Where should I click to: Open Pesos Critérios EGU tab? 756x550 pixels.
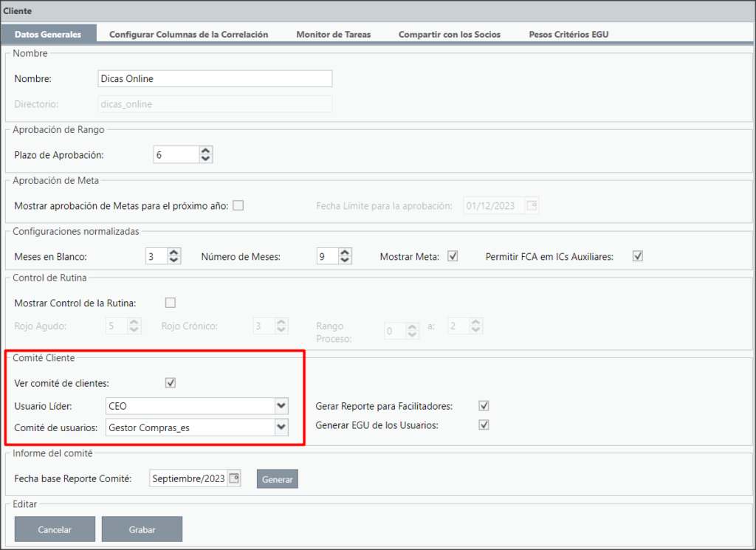tap(569, 34)
